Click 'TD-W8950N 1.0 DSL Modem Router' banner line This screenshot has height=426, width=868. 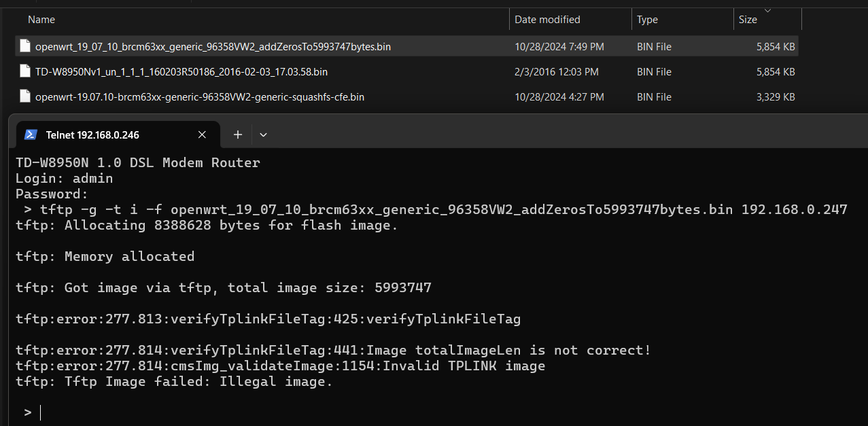(x=138, y=163)
